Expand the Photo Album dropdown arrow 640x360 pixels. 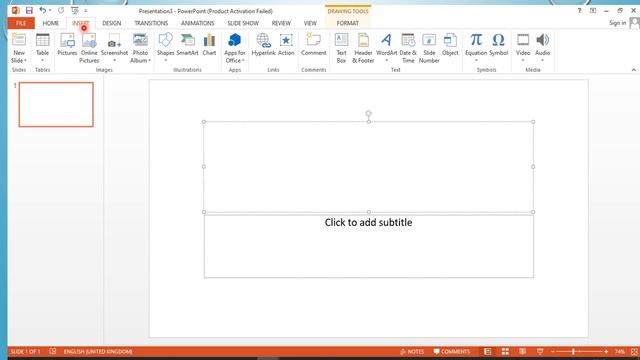[150, 60]
